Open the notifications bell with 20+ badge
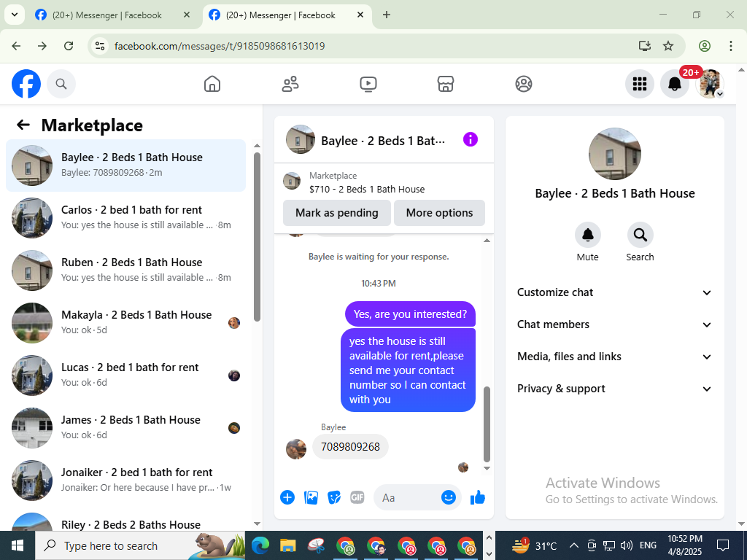 click(x=675, y=84)
